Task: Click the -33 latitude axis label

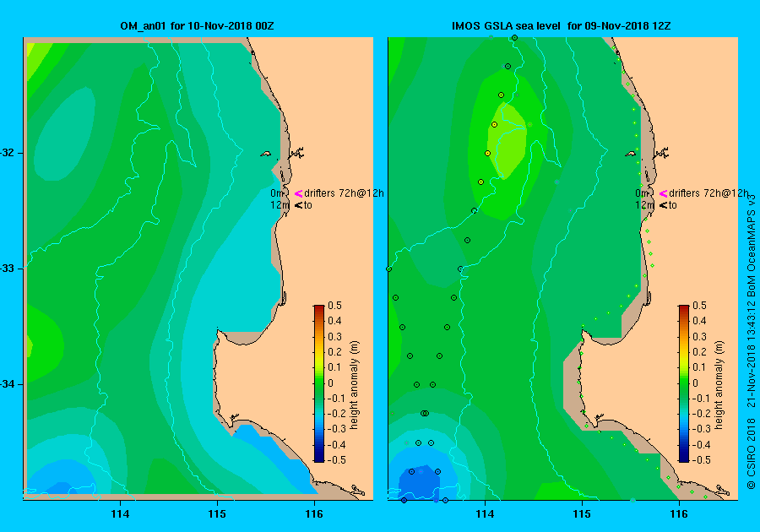Action: point(8,269)
